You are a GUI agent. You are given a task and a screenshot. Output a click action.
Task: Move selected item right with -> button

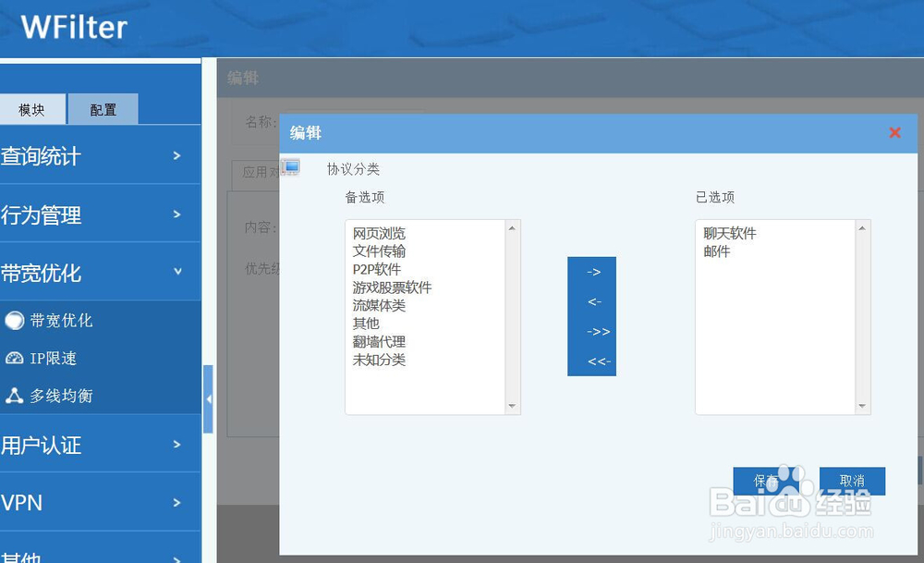(594, 273)
